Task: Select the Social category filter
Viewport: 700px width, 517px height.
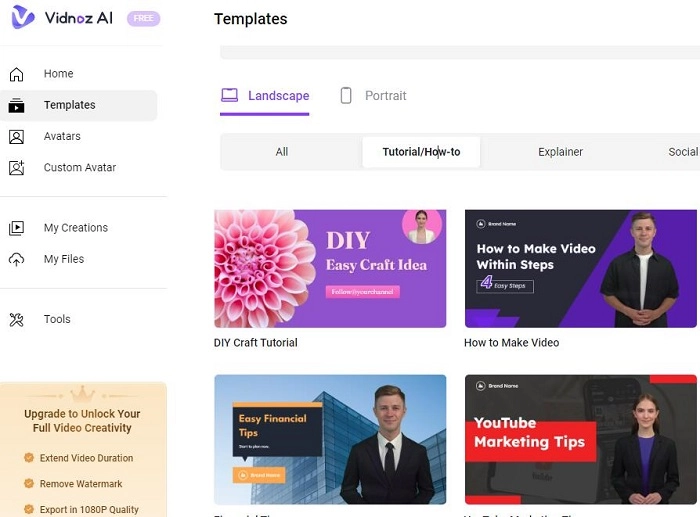Action: coord(683,152)
